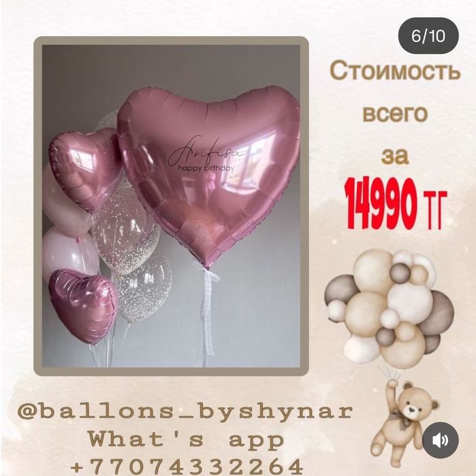Tap the "What's app" text label
This screenshot has width=476, height=476.
pyautogui.click(x=187, y=440)
